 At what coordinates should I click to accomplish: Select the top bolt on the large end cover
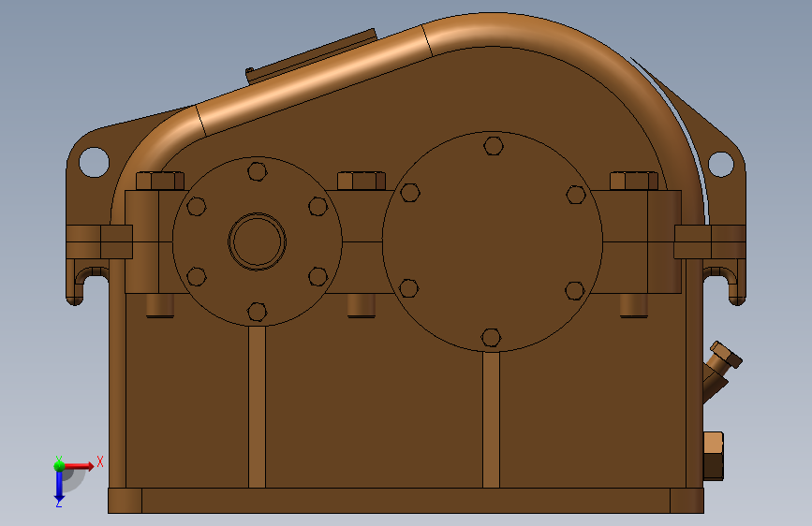click(x=494, y=146)
